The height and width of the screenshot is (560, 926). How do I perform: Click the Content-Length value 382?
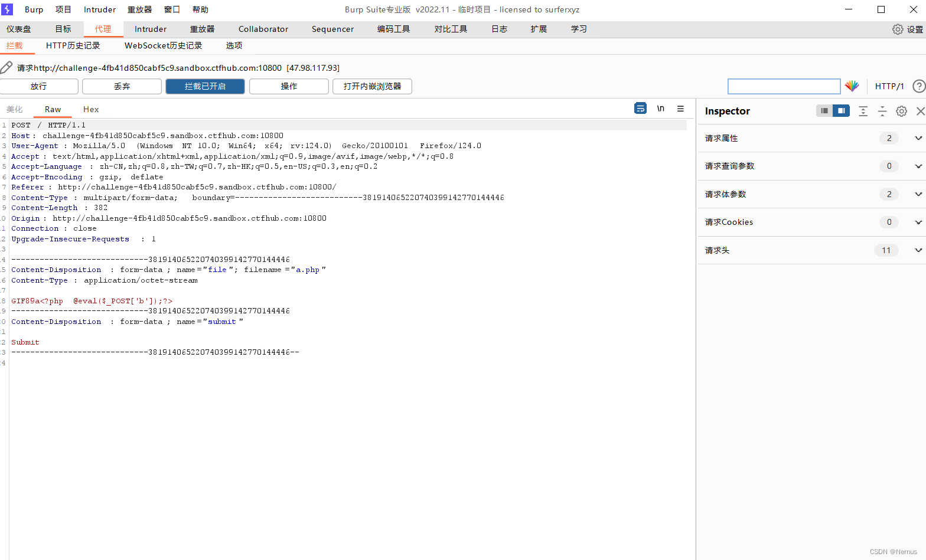[100, 208]
